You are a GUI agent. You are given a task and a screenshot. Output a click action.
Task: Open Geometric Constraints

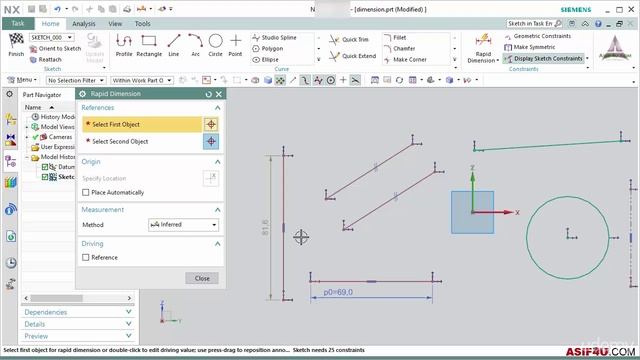(538, 36)
